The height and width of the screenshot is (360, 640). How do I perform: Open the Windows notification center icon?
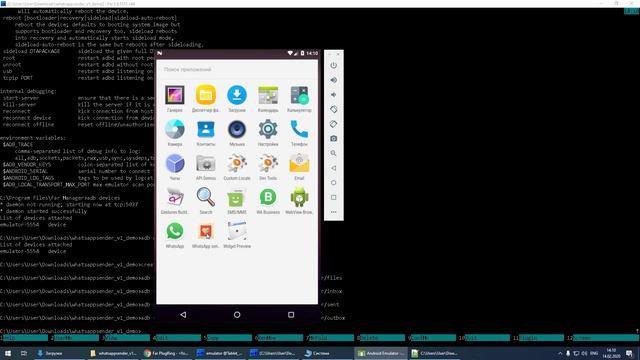tap(630, 353)
